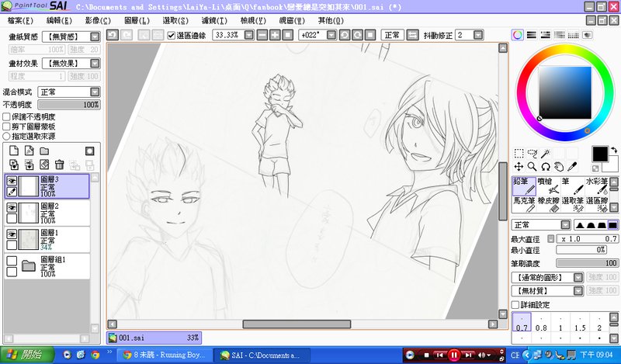
Task: Select the Pen (筆) brush tool
Action: click(572, 185)
